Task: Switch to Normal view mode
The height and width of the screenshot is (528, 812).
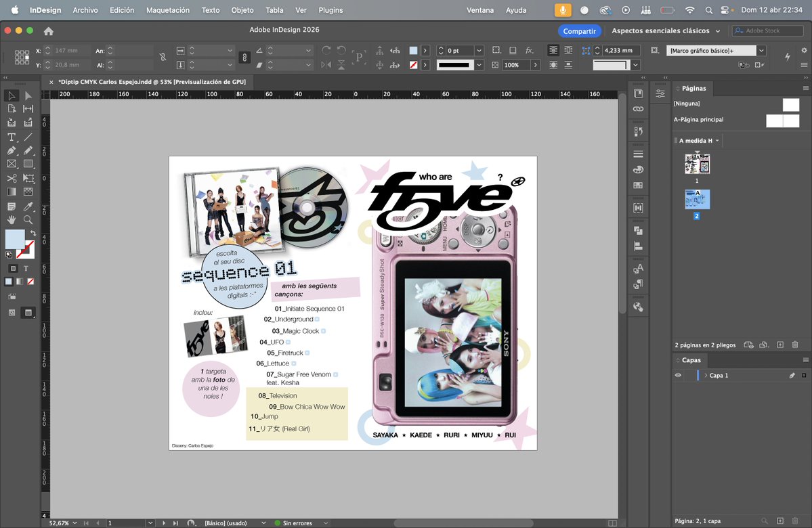Action: (x=12, y=312)
